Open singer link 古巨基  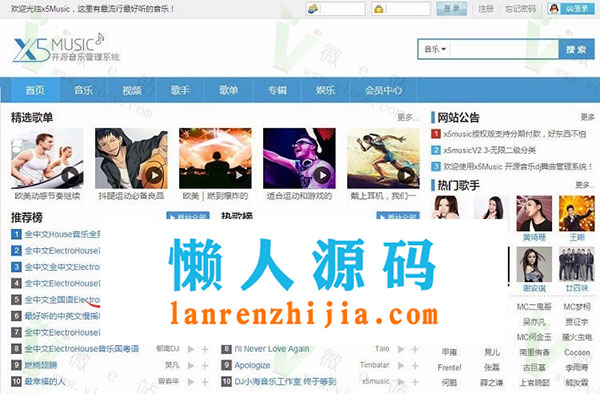[x=534, y=368]
